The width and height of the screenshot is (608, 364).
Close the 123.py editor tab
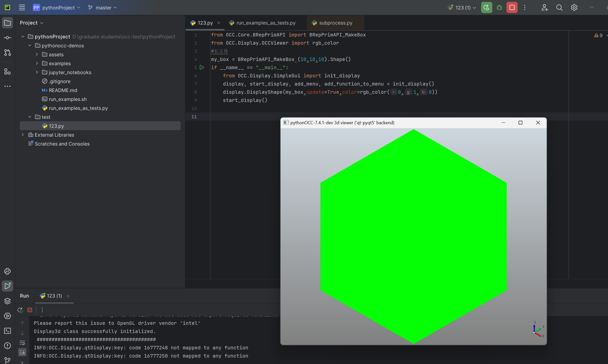click(219, 23)
